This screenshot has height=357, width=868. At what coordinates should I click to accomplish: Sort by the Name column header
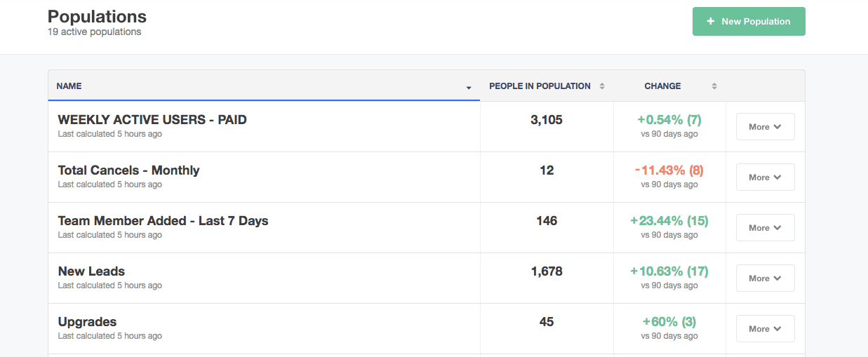click(x=69, y=86)
